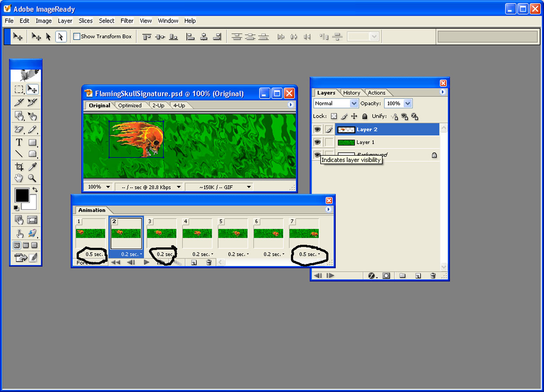Image resolution: width=544 pixels, height=392 pixels.
Task: Select the Crop tool
Action: point(19,166)
